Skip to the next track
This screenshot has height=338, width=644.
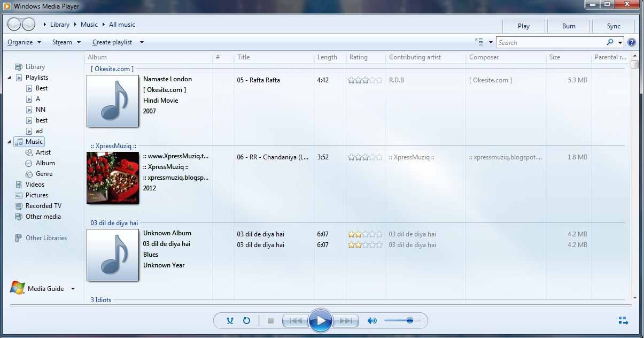tap(346, 321)
